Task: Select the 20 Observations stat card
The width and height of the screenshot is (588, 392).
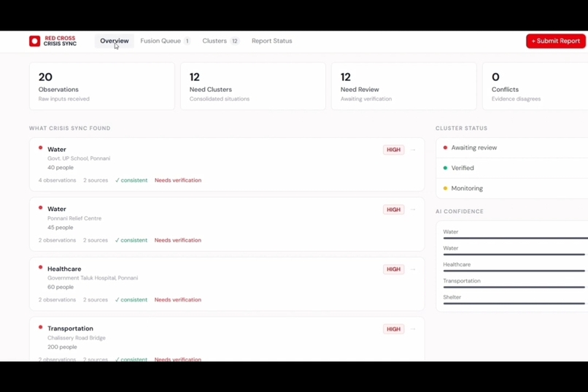Action: pos(102,86)
